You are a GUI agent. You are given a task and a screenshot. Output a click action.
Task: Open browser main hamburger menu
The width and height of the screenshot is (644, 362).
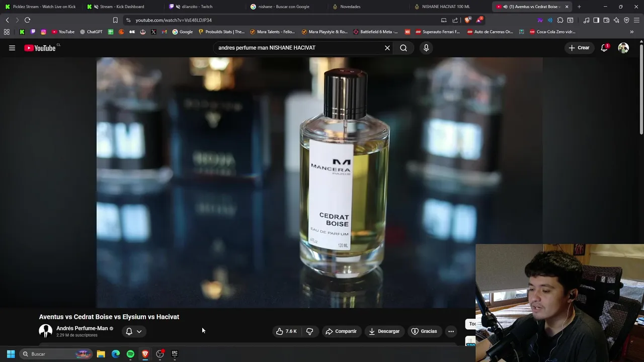[x=637, y=20]
